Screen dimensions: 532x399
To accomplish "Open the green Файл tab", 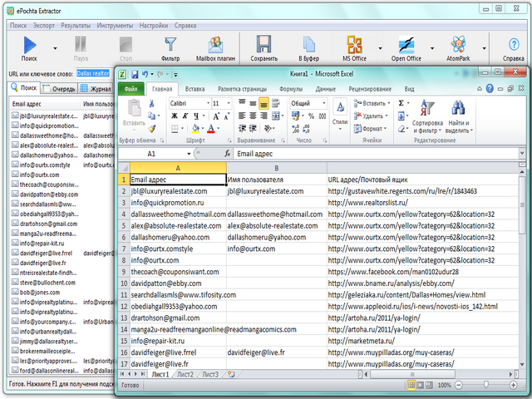I will [x=131, y=89].
